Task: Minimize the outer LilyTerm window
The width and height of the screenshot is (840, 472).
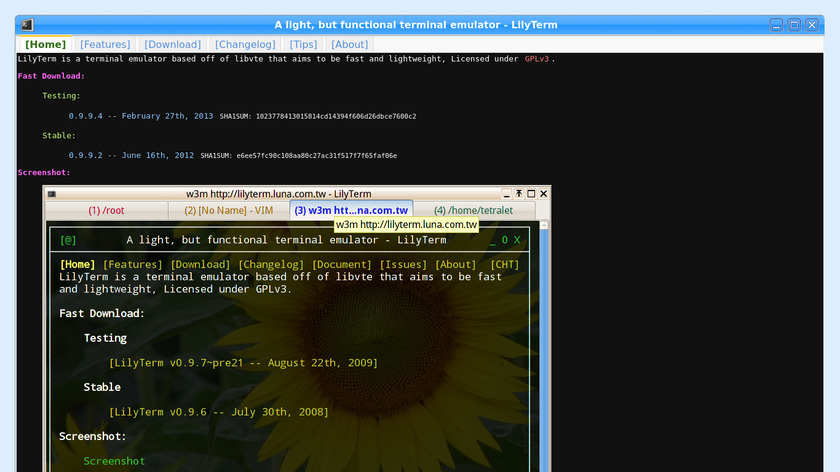Action: [776, 25]
